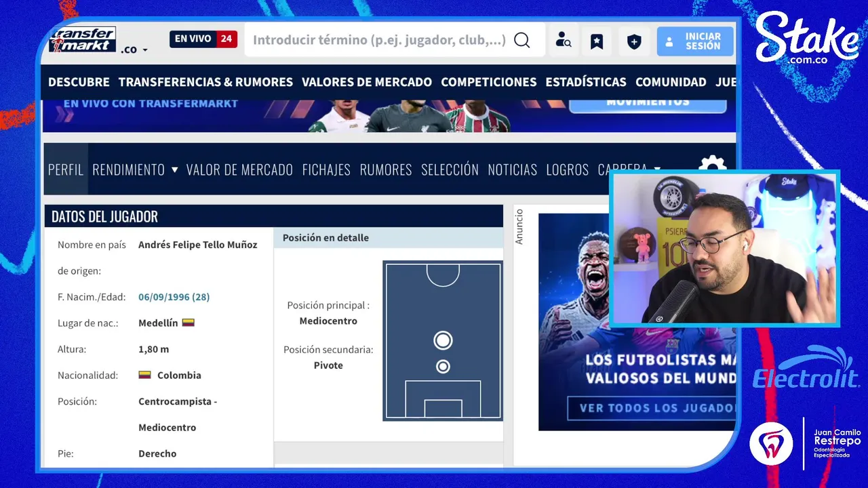Image resolution: width=868 pixels, height=488 pixels.
Task: Click the height value 1,80 m
Action: click(153, 349)
